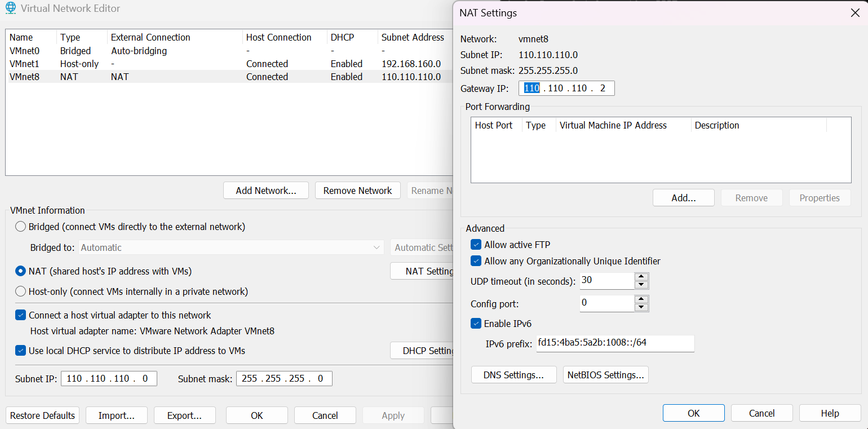Open DHCP Settings from network editor

tap(422, 351)
